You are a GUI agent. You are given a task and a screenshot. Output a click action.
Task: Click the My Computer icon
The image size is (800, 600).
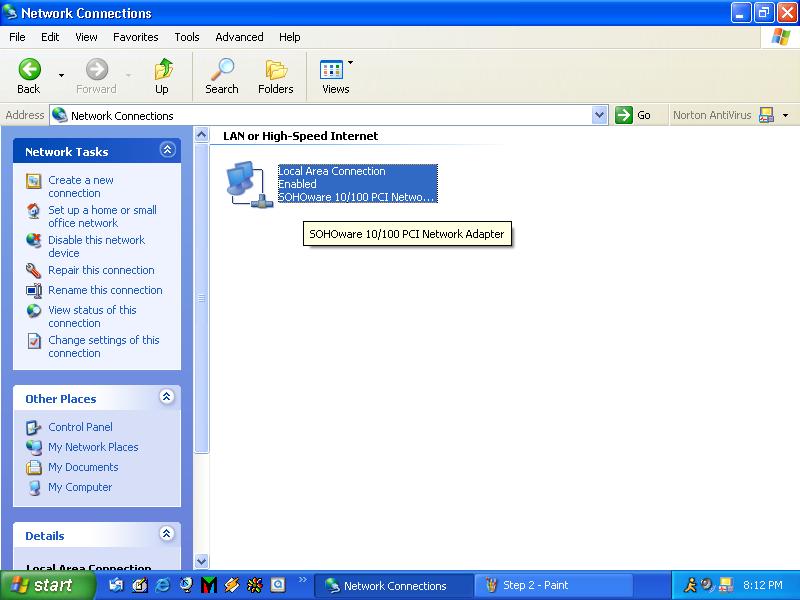[x=34, y=487]
